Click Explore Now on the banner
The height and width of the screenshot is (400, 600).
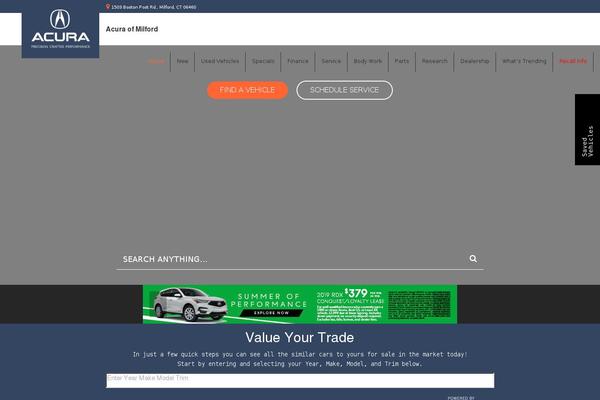click(x=271, y=313)
